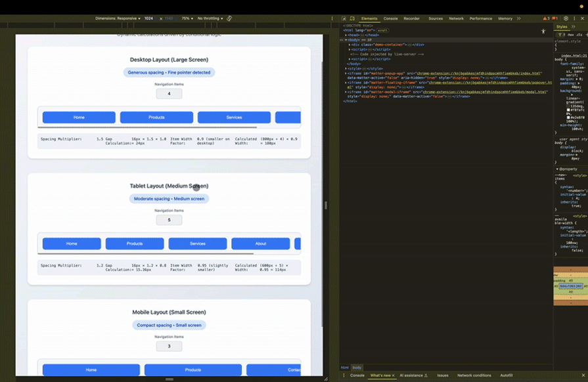The height and width of the screenshot is (382, 588).
Task: Open the AI assistance drawer tab
Action: click(413, 375)
